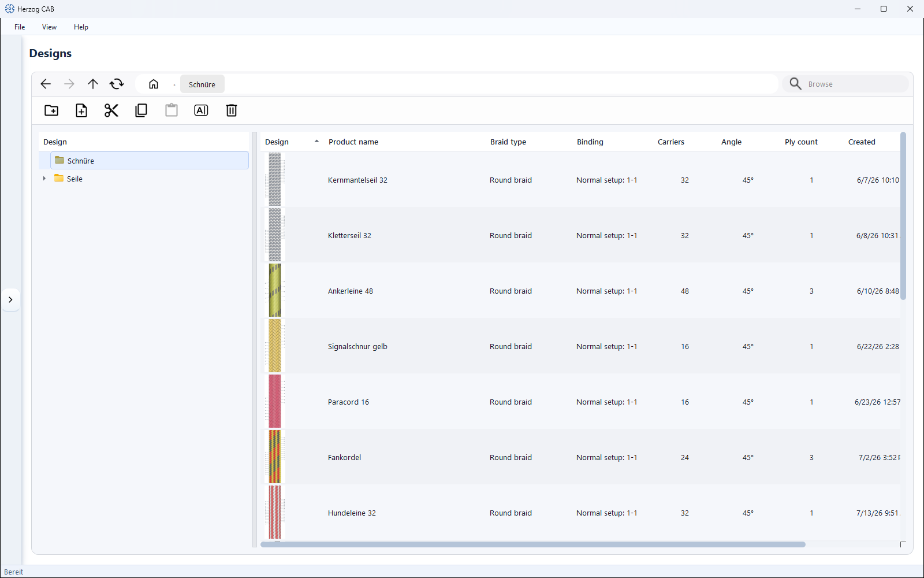Sort by Ply count column
The image size is (924, 578).
(x=801, y=142)
